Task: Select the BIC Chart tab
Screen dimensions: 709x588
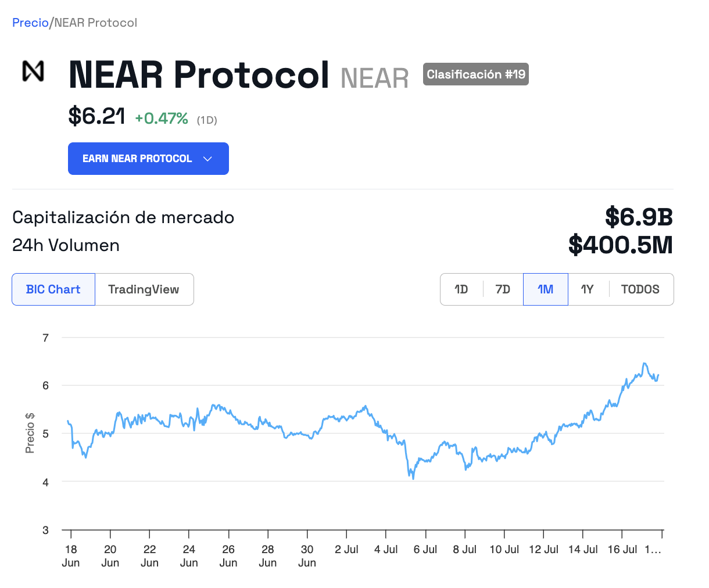Action: (53, 289)
